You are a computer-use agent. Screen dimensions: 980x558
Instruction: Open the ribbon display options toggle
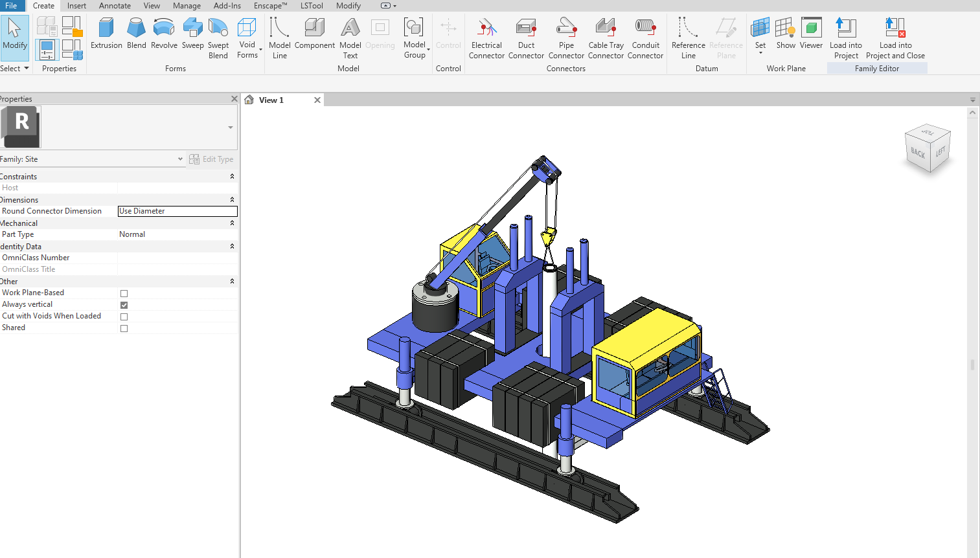389,6
